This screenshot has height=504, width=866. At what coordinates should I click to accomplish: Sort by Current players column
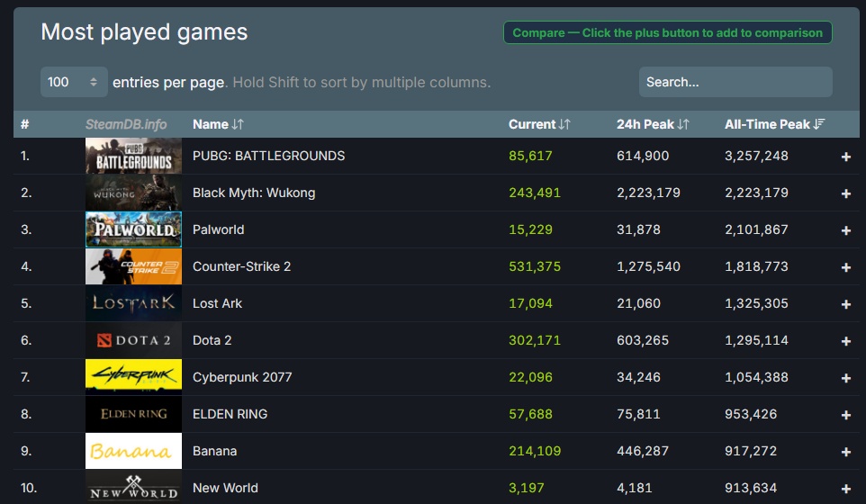tap(539, 124)
